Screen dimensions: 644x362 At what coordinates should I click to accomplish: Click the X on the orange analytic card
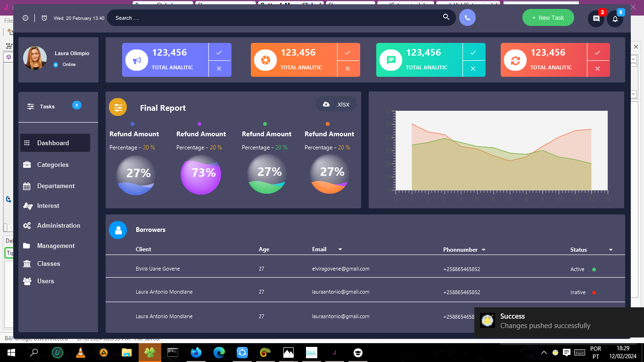348,69
